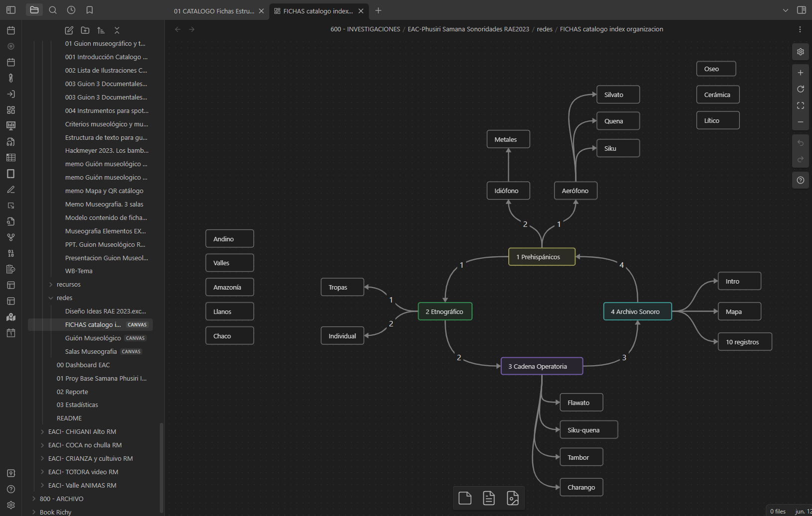Click the 0 files status bar entry
The image size is (812, 516).
coord(778,511)
